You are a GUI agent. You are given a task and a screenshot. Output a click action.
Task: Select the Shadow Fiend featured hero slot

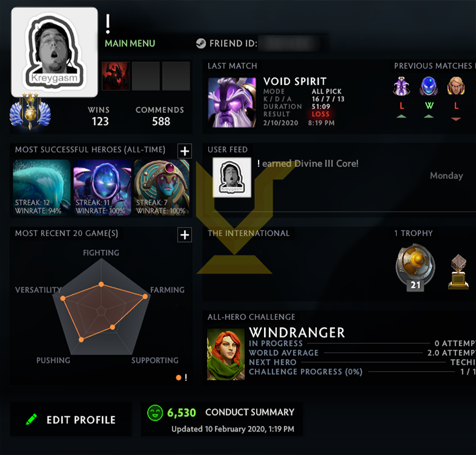pos(115,76)
